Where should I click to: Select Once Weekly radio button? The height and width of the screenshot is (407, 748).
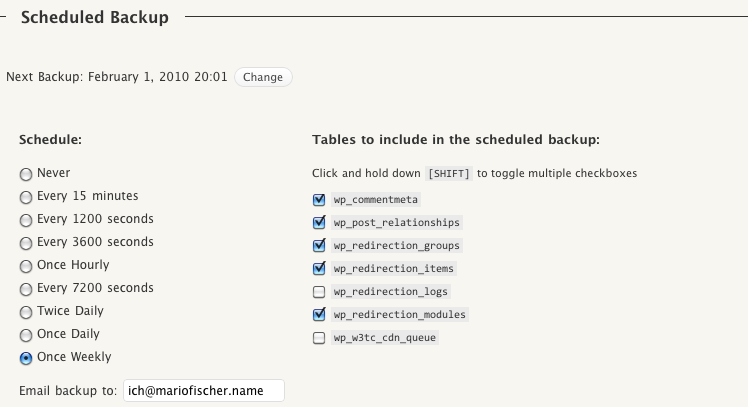click(x=26, y=358)
